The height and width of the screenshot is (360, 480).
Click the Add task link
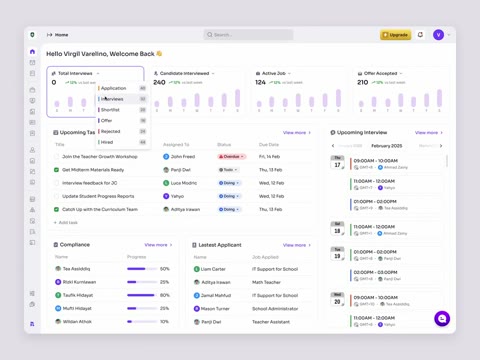pyautogui.click(x=66, y=222)
